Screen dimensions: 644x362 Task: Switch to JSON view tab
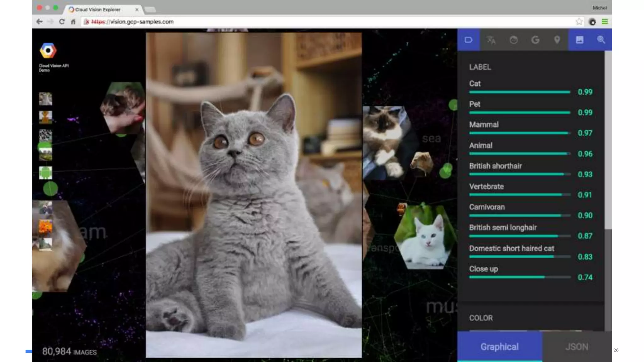point(577,347)
